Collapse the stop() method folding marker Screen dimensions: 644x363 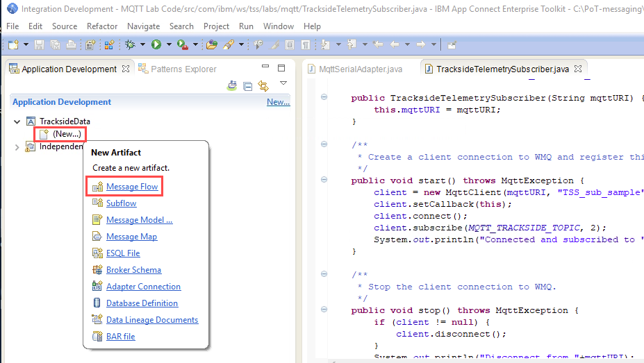point(324,310)
